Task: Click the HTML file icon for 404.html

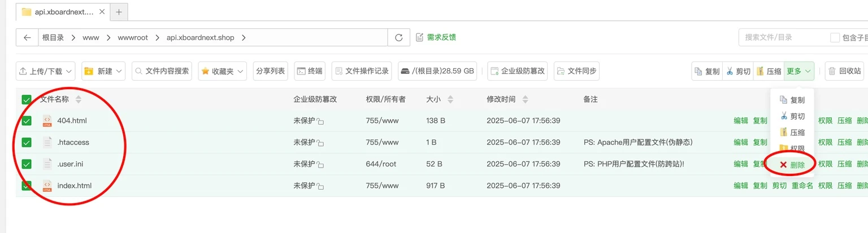Action: 47,121
